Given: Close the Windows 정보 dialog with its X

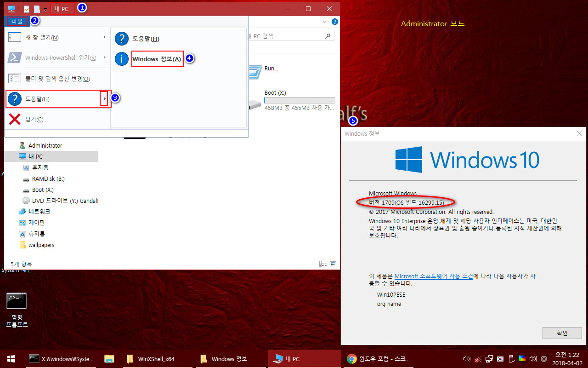Looking at the screenshot, I should pyautogui.click(x=579, y=133).
